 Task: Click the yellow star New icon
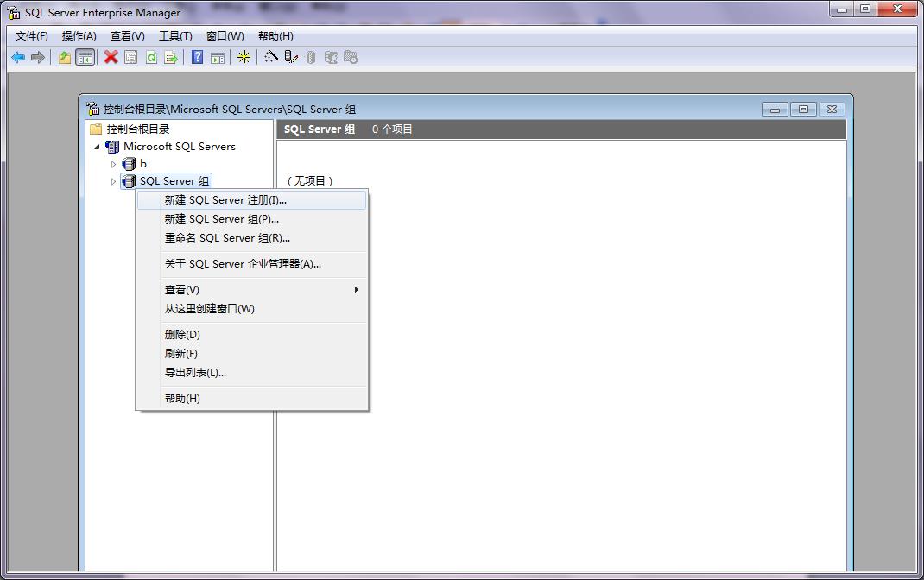tap(244, 57)
